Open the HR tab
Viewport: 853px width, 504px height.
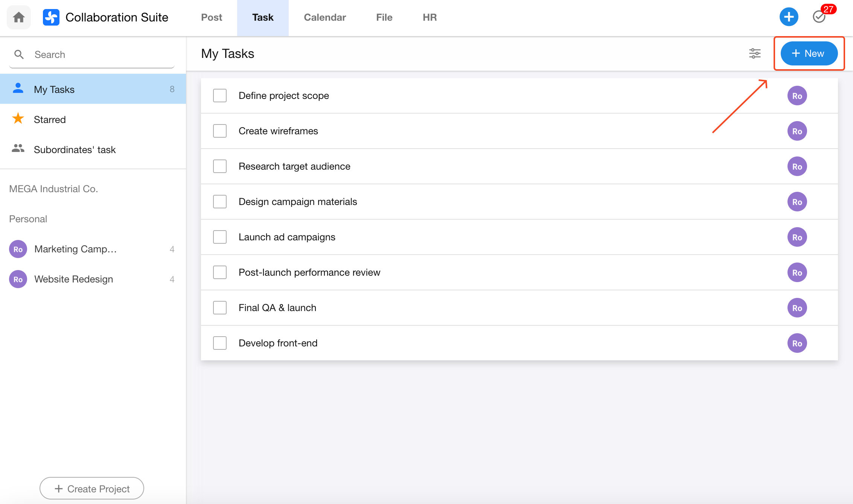click(x=430, y=17)
